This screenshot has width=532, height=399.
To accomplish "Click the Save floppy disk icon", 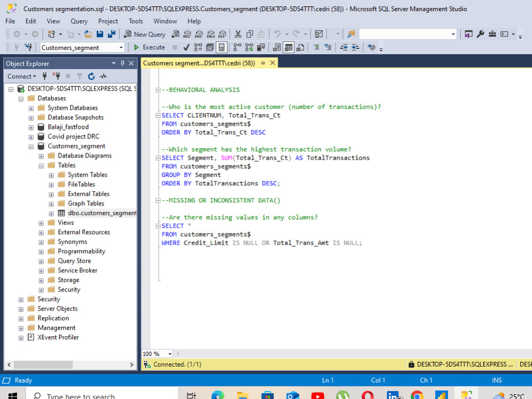I will pos(100,34).
